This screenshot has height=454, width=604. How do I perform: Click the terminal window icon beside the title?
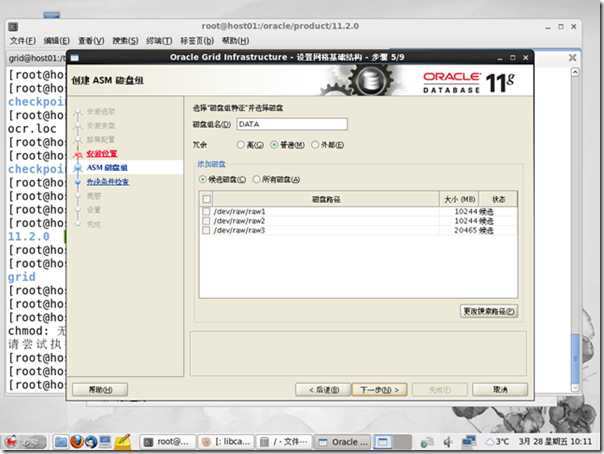(13, 27)
